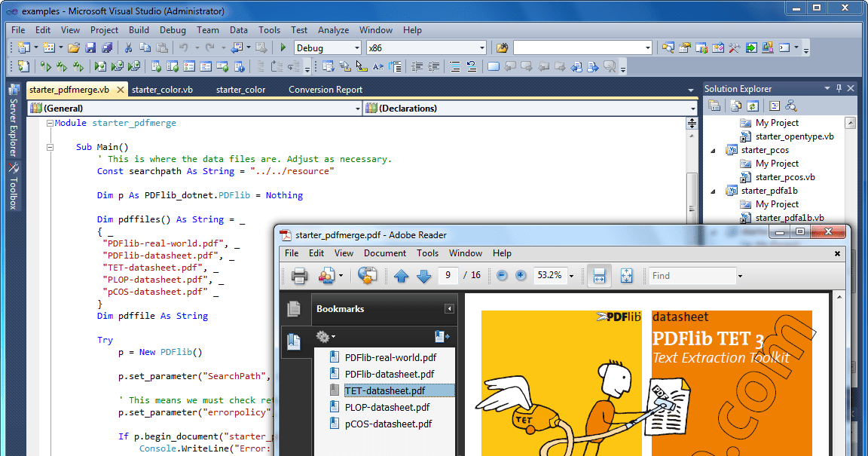Open the Server Explorer side tab
Viewport: 868px width, 456px height.
[14, 121]
